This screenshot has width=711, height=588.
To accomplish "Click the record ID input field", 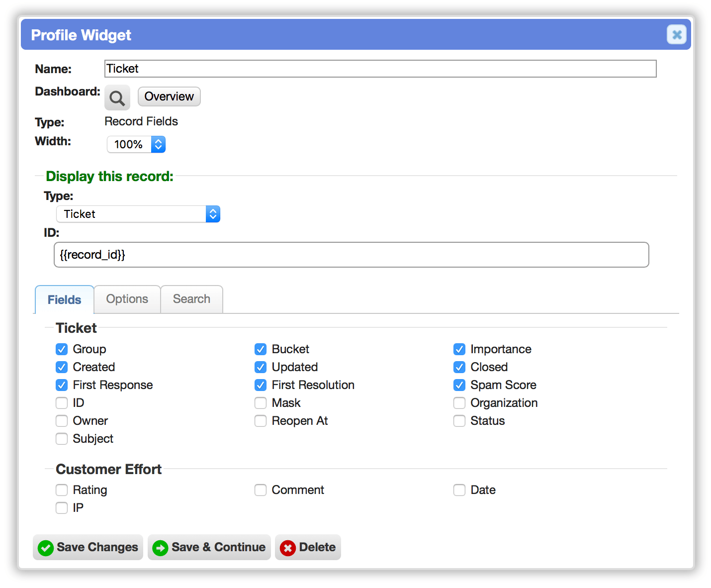I will pos(352,255).
